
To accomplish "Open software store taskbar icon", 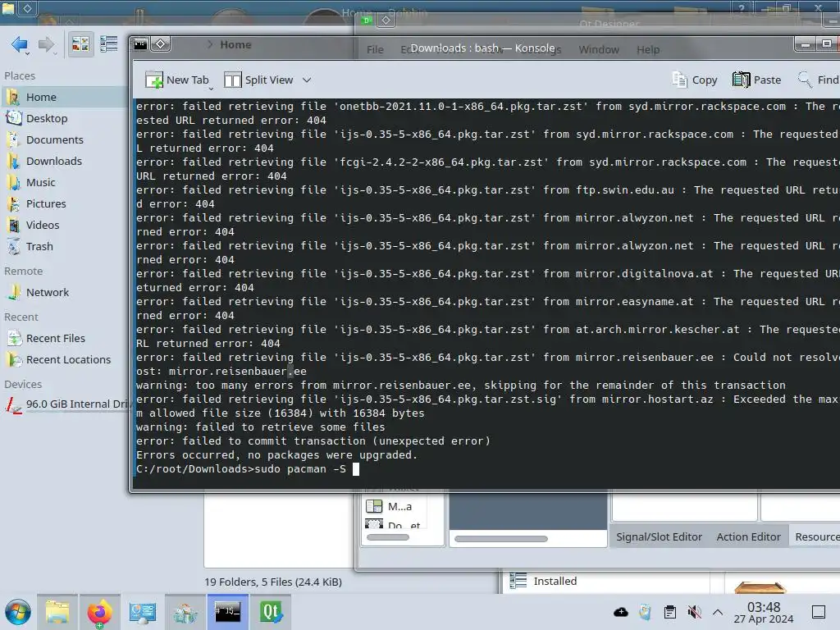I will (185, 612).
